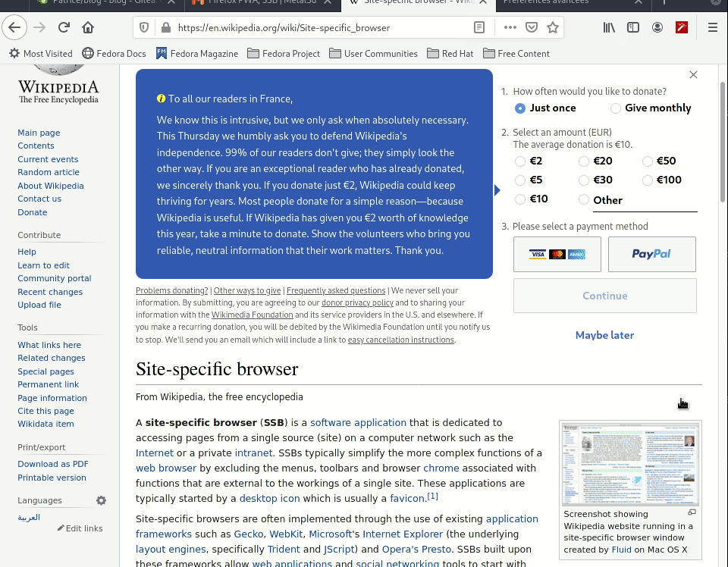728x567 pixels.
Task: Choose the €2 donation amount
Action: pyautogui.click(x=520, y=161)
